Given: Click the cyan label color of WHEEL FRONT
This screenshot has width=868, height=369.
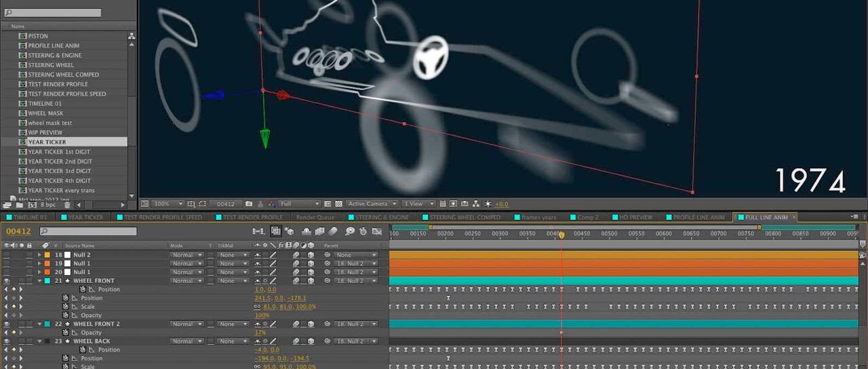Looking at the screenshot, I should (47, 281).
